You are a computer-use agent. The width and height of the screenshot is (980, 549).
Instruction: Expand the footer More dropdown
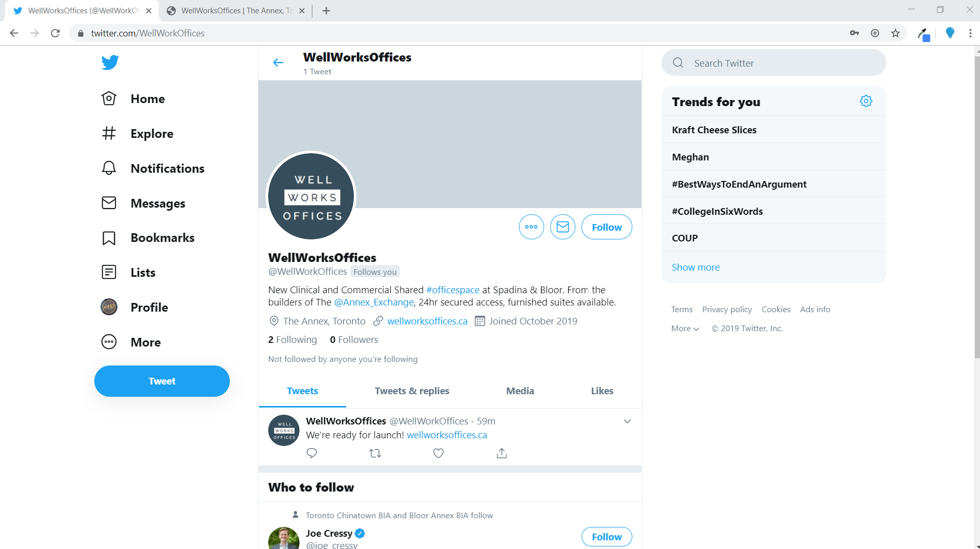(685, 329)
